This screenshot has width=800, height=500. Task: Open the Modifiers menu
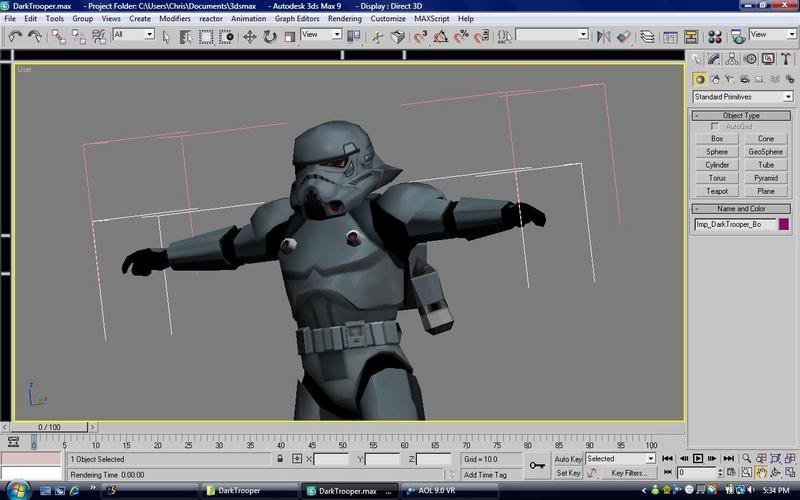[x=175, y=18]
